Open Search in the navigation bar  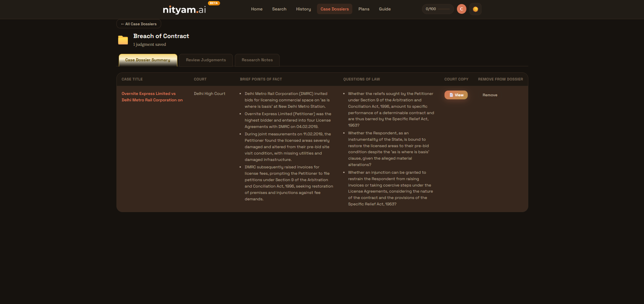[x=279, y=9]
